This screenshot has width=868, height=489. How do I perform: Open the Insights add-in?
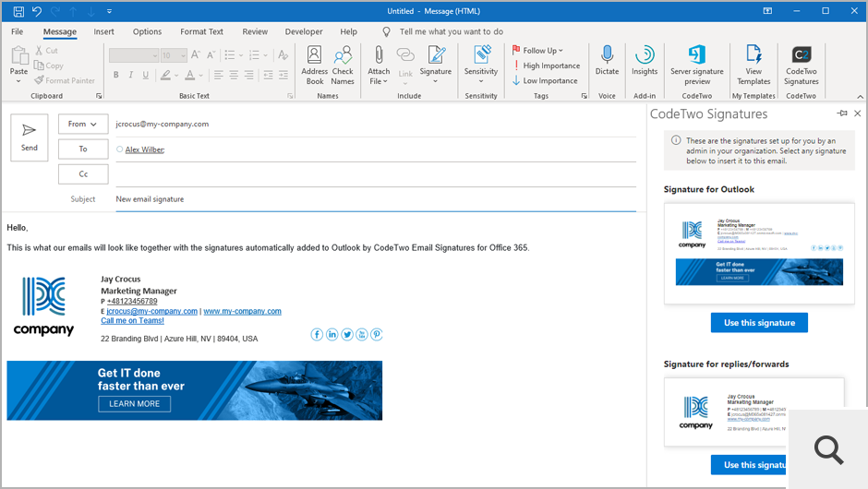click(645, 61)
